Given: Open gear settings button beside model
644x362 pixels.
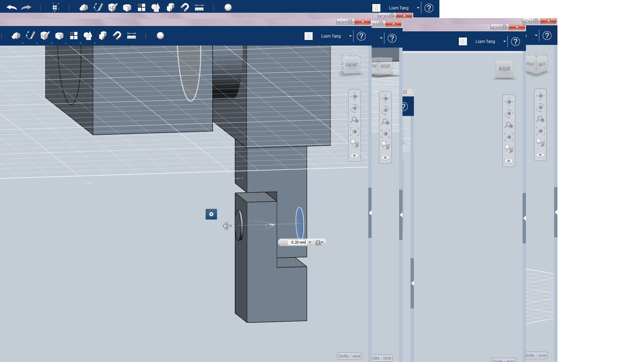Looking at the screenshot, I should pos(211,214).
